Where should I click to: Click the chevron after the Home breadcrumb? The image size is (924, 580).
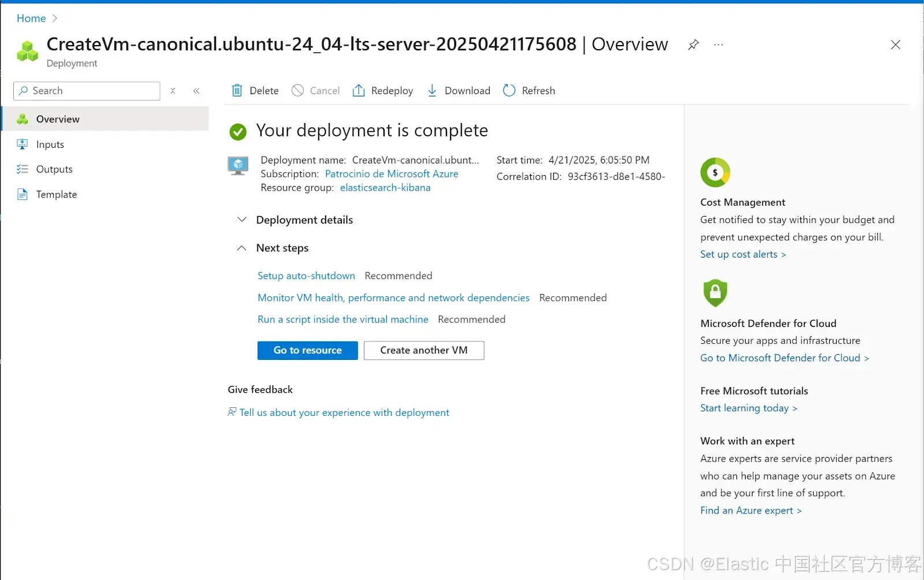click(55, 18)
